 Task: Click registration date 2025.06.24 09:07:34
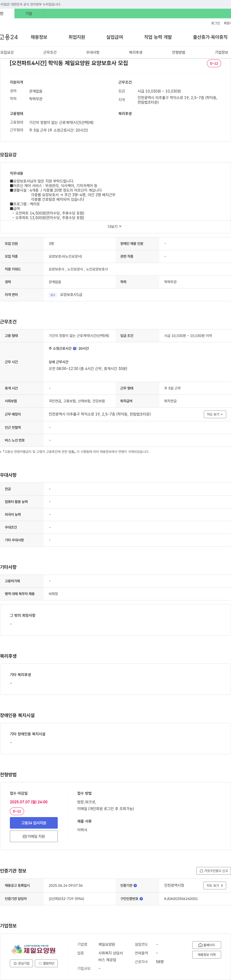click(x=66, y=885)
